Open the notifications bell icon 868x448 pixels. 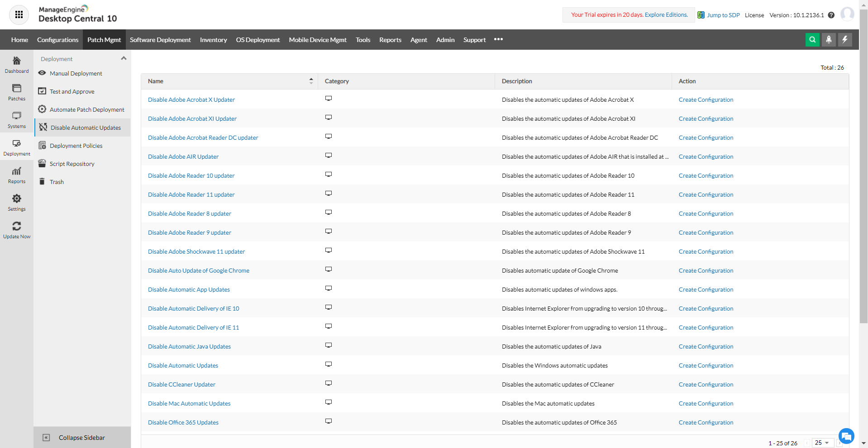829,39
